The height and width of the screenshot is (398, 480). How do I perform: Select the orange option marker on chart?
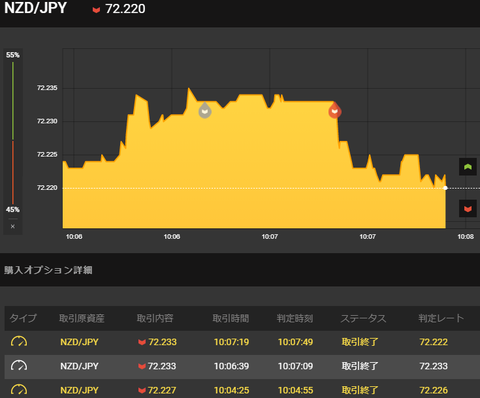(335, 110)
